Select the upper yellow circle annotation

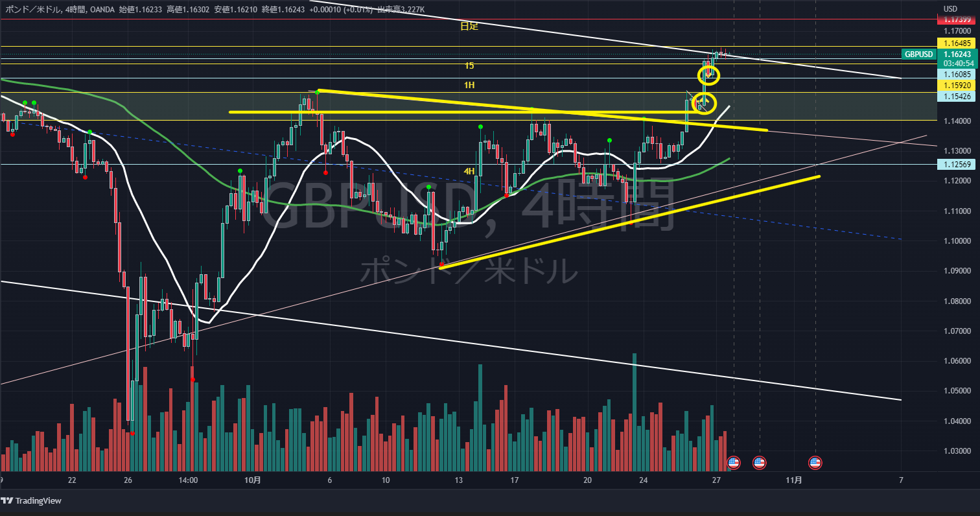point(708,75)
